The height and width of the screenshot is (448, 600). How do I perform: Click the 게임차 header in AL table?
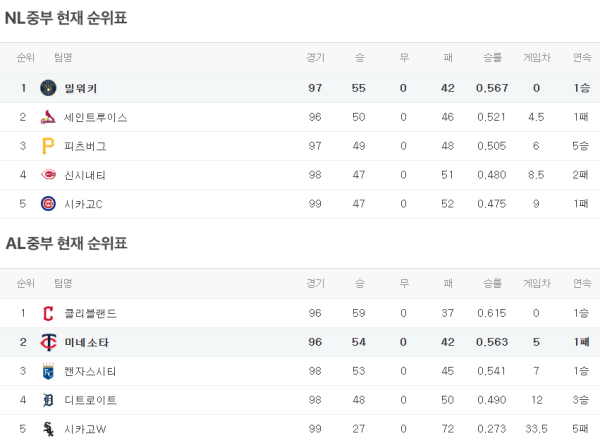pos(536,283)
